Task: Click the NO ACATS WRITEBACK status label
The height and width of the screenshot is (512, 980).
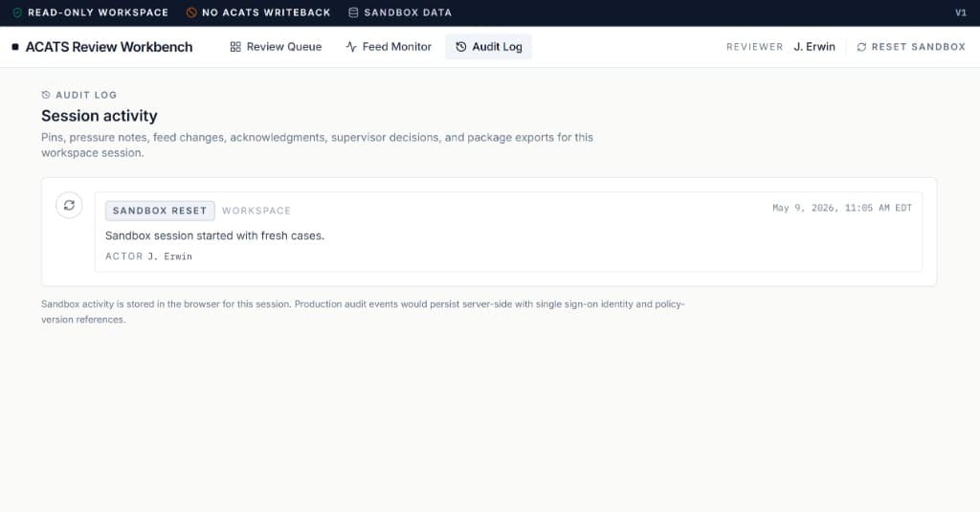Action: tap(266, 12)
